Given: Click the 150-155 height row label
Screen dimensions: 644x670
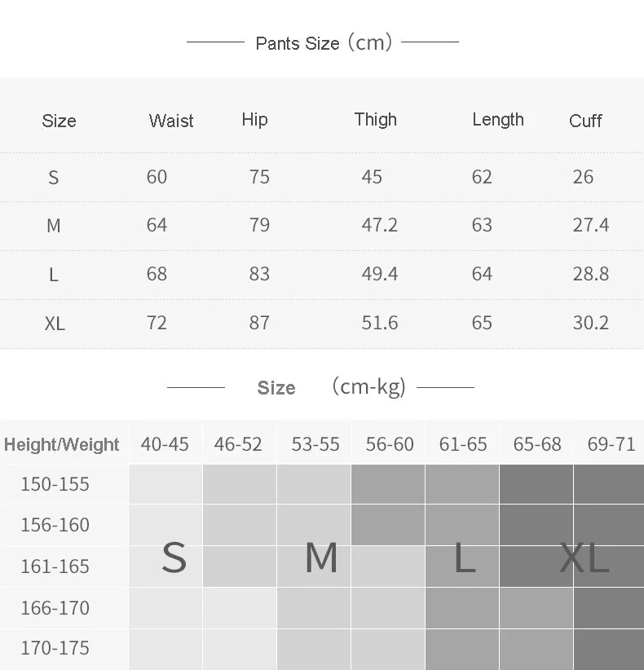Looking at the screenshot, I should point(55,484).
